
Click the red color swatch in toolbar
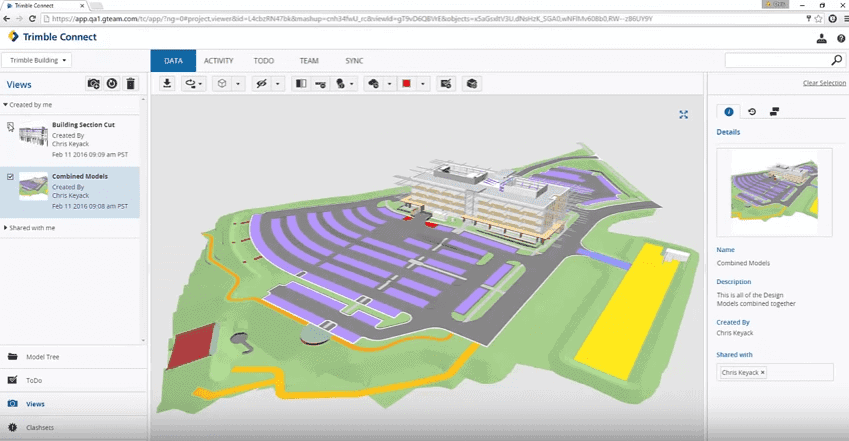[x=407, y=83]
